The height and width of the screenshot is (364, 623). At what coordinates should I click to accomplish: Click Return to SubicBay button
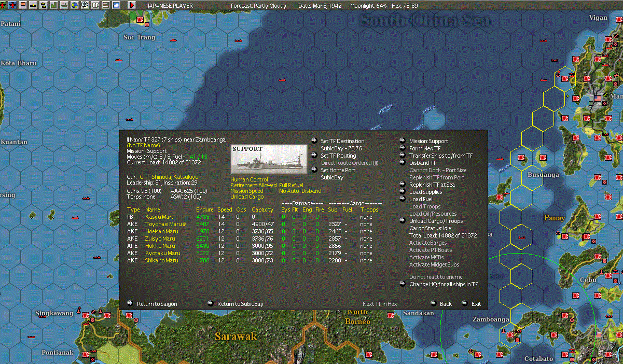[240, 303]
